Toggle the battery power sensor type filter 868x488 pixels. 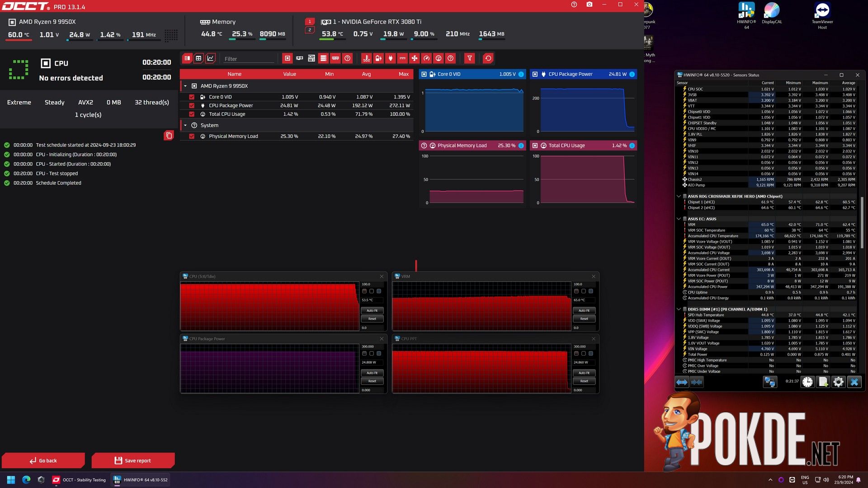(379, 58)
